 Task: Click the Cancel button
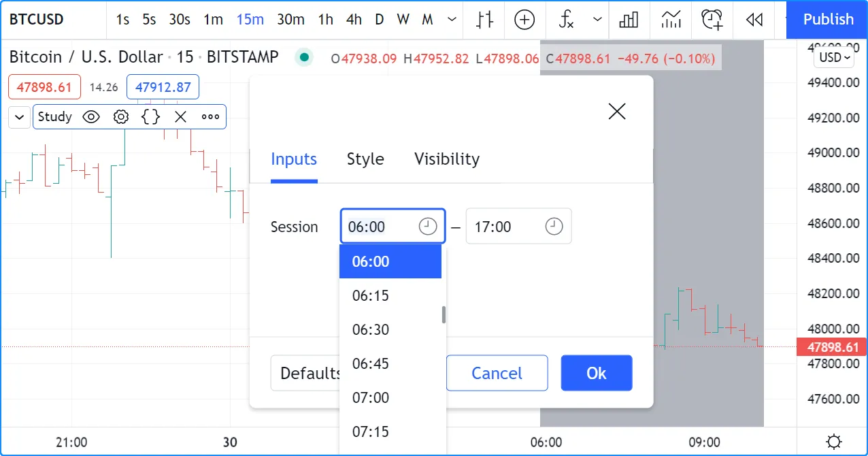497,373
